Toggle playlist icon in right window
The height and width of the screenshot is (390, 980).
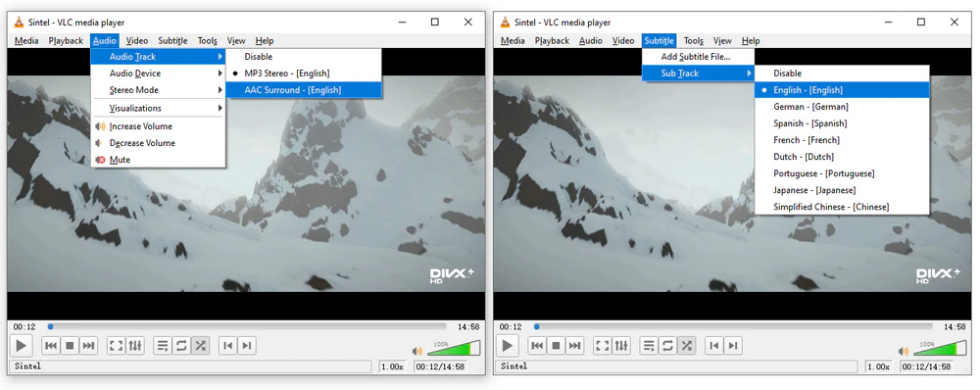click(649, 345)
